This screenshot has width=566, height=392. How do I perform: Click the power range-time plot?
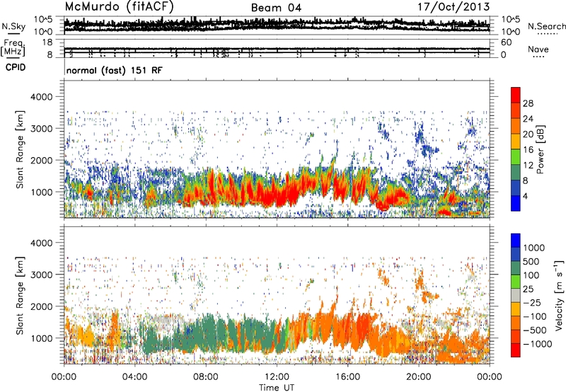coord(277,149)
